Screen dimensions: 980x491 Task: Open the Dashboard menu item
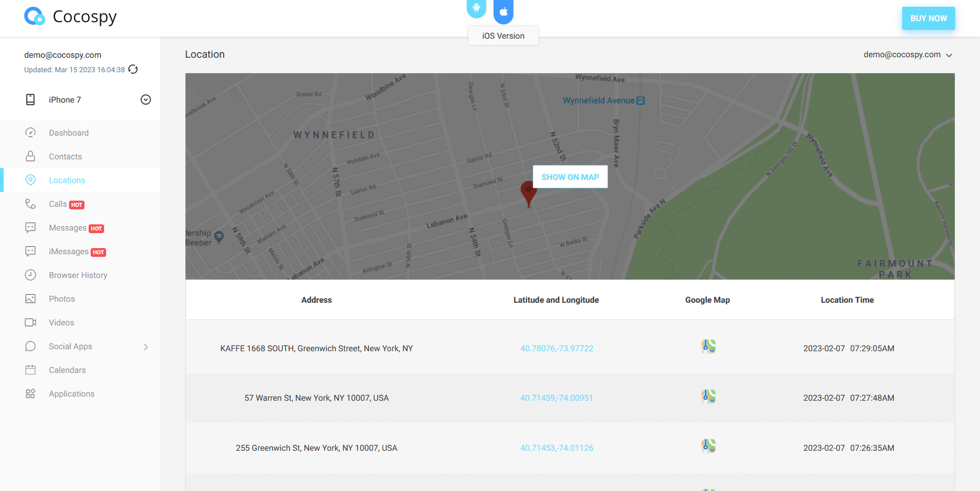tap(80, 133)
